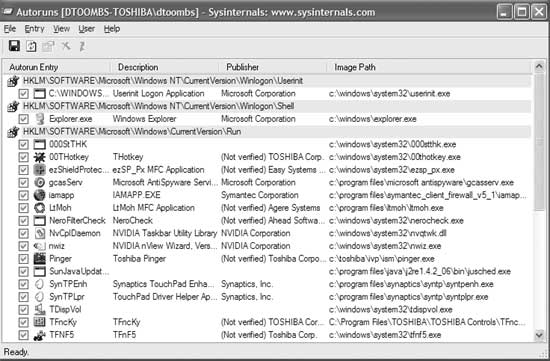
Task: Click the path c:\windows\system32\tdispvol.exe
Action: pyautogui.click(x=390, y=310)
